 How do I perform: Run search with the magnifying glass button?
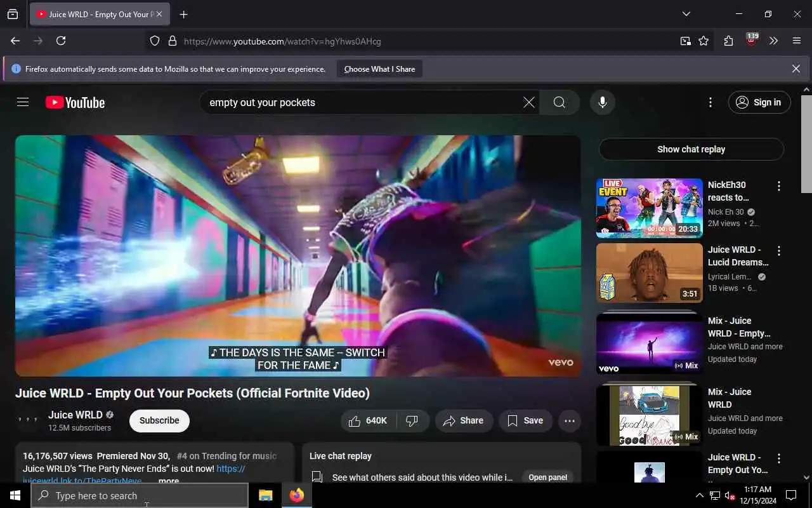559,102
